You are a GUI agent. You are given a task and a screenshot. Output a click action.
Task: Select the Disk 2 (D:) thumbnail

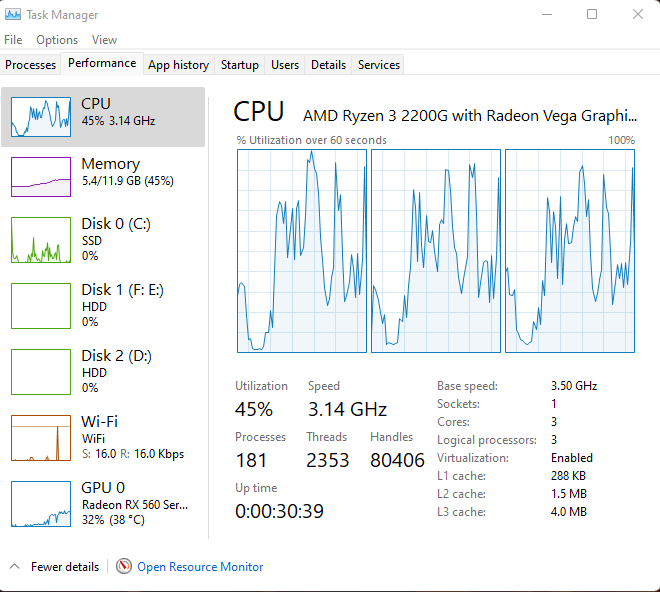pyautogui.click(x=41, y=372)
